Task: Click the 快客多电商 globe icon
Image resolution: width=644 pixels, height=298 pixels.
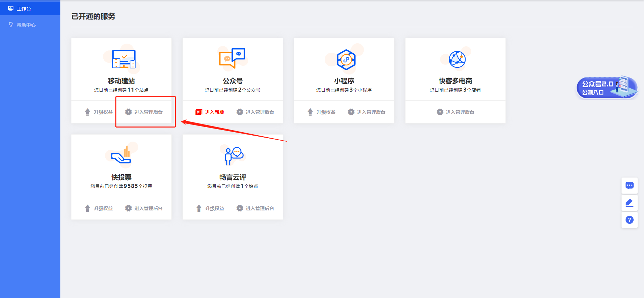Action: tap(457, 59)
